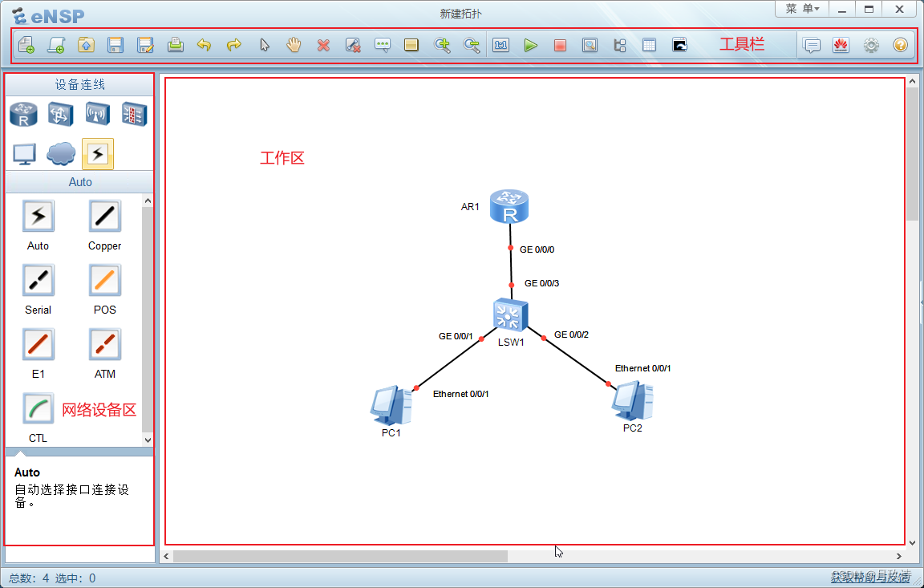Click the red X delete tool
Screen dimensions: 924x588
click(x=323, y=45)
